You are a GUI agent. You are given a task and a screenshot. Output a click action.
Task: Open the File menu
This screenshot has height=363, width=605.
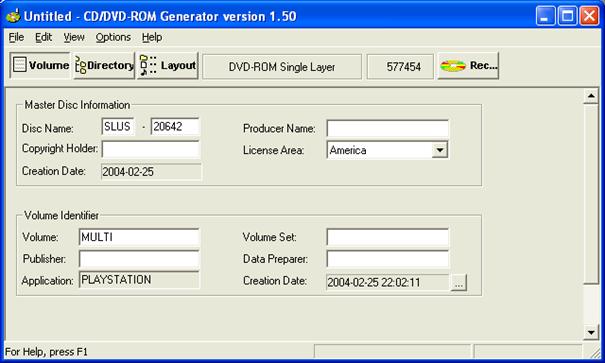pos(16,37)
